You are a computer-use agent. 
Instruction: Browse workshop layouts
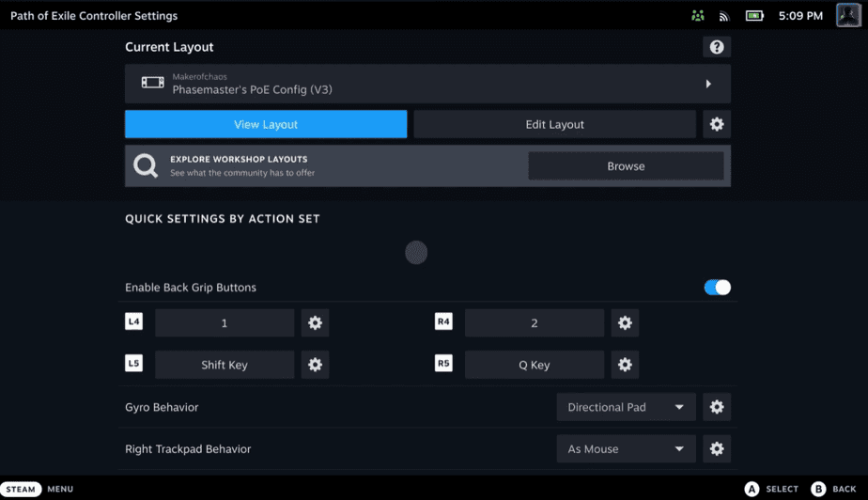(x=626, y=166)
